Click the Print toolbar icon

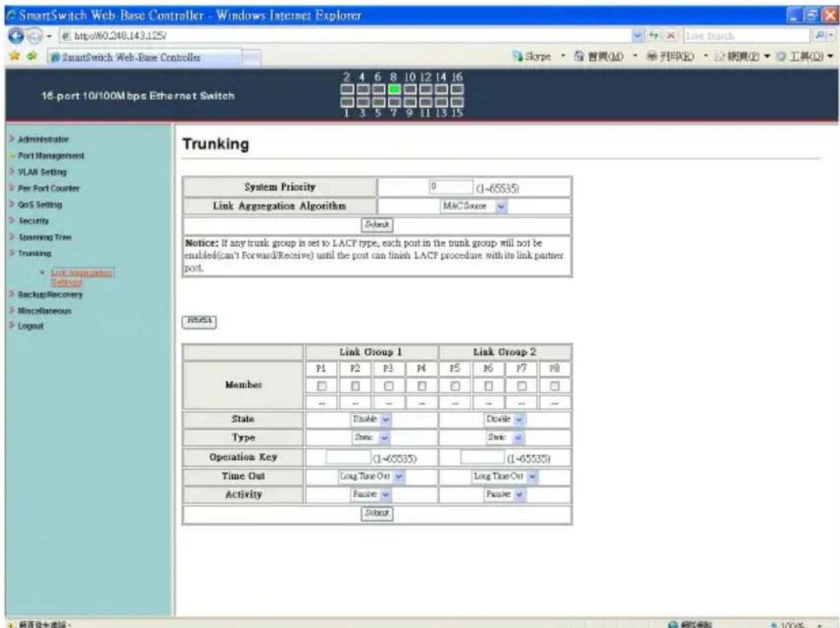(651, 56)
